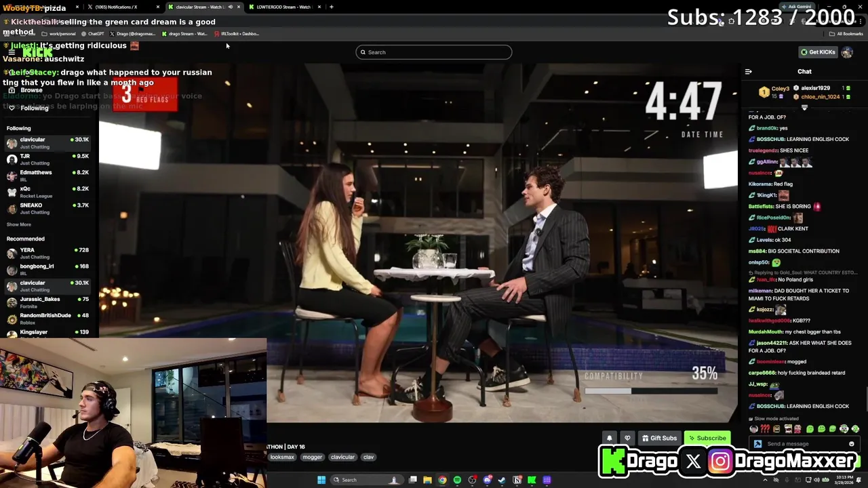Click the Send a message chat input
Viewport: 868px width, 488px height.
tap(804, 444)
